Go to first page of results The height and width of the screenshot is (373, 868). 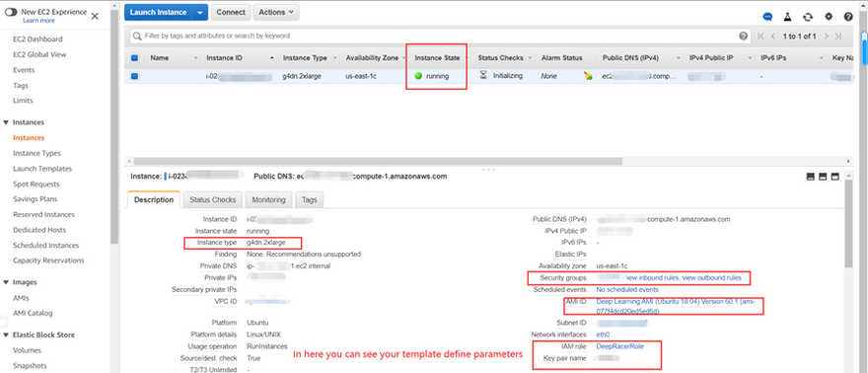pyautogui.click(x=761, y=36)
